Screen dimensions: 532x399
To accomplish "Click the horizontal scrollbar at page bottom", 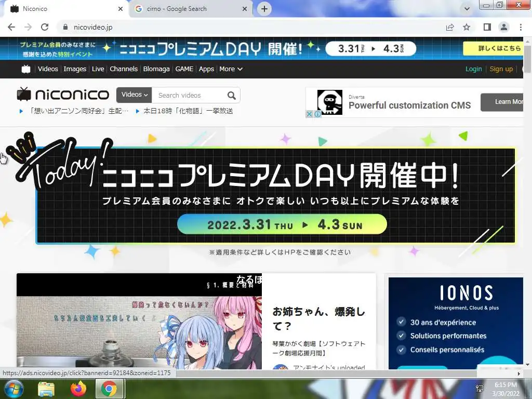I will pos(326,374).
